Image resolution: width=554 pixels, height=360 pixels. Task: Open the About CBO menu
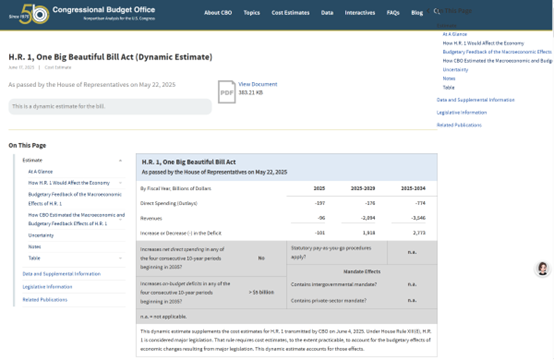[x=218, y=13]
